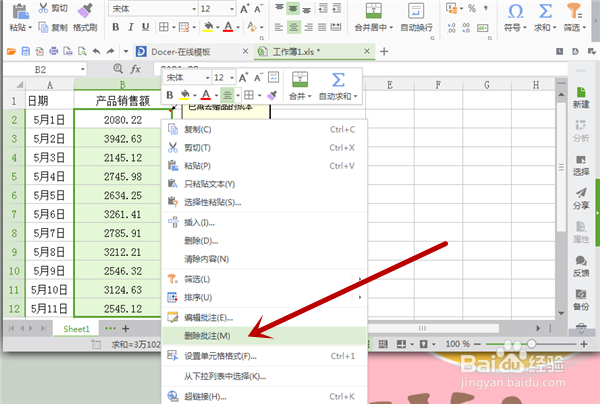Click cell A11 containing 5月10日

click(x=49, y=290)
